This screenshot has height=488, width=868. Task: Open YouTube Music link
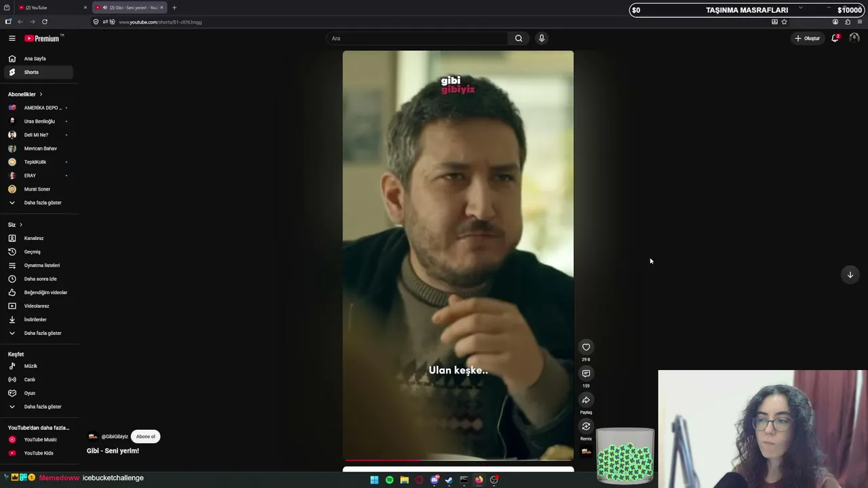coord(38,440)
